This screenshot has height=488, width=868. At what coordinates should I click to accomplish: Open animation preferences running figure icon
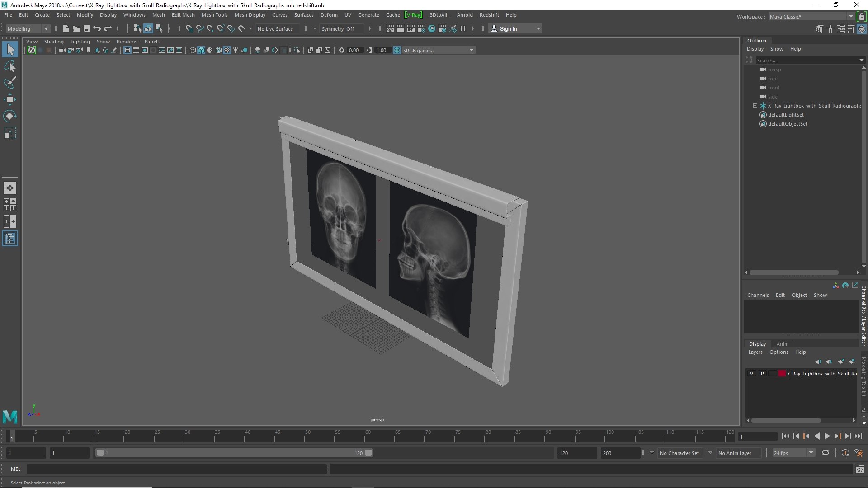coord(859,453)
